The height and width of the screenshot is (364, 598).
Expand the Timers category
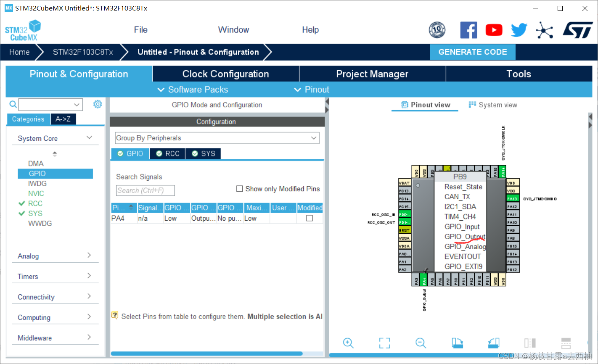(89, 276)
